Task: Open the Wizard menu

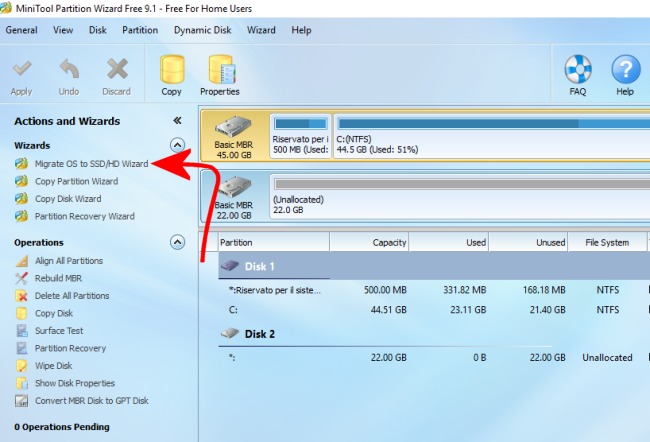Action: point(261,30)
